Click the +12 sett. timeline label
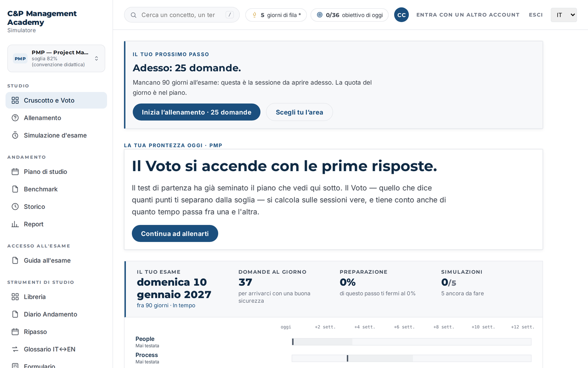Viewport: 588px width, 368px height. (x=523, y=327)
